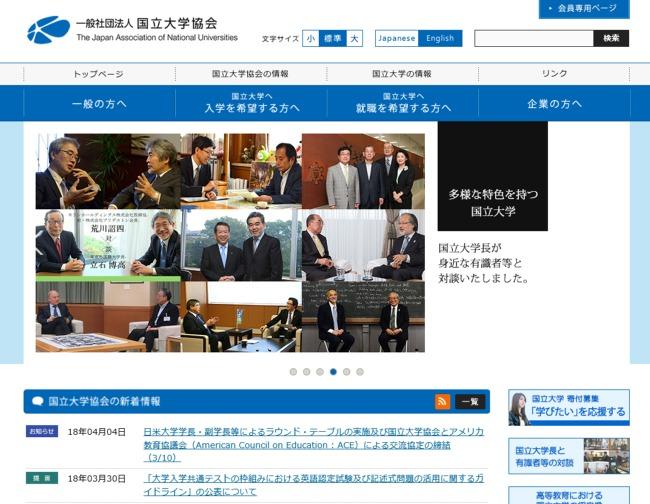The image size is (650, 504).
Task: Open 「学びたい」を応援する donation banner
Action: coord(569,407)
